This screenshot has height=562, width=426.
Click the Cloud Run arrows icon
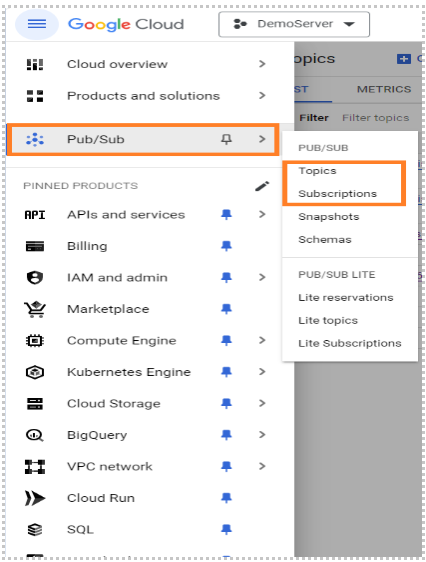[35, 498]
